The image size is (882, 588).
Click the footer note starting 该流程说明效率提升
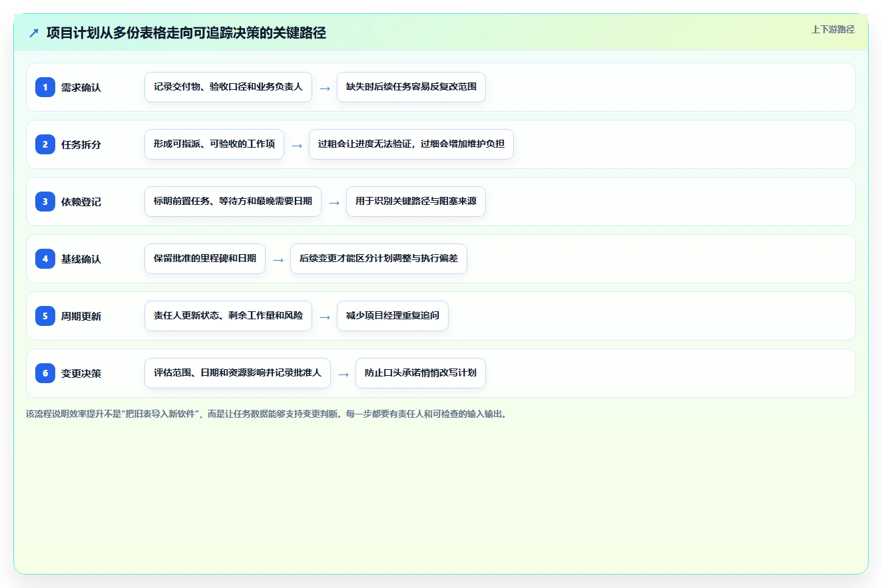[266, 414]
